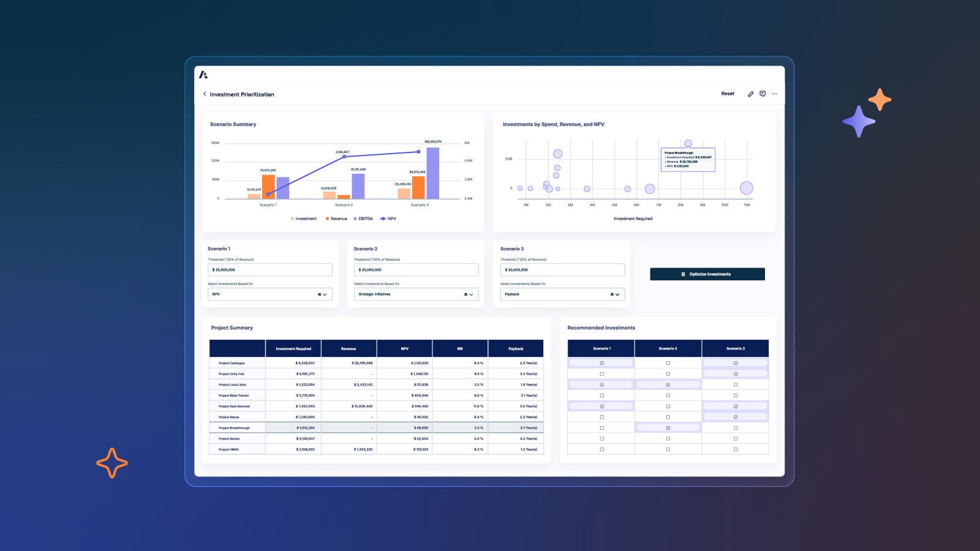Uncheck Scenario 3 checkbox in Project Catalogue row
This screenshot has height=551, width=980.
736,363
